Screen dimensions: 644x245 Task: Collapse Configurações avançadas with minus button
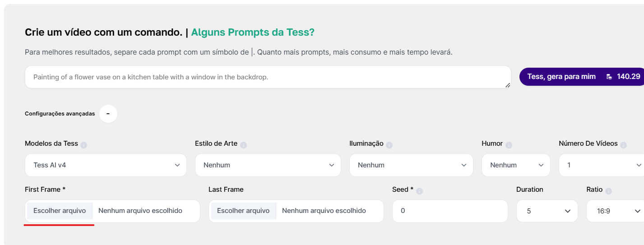(x=108, y=114)
